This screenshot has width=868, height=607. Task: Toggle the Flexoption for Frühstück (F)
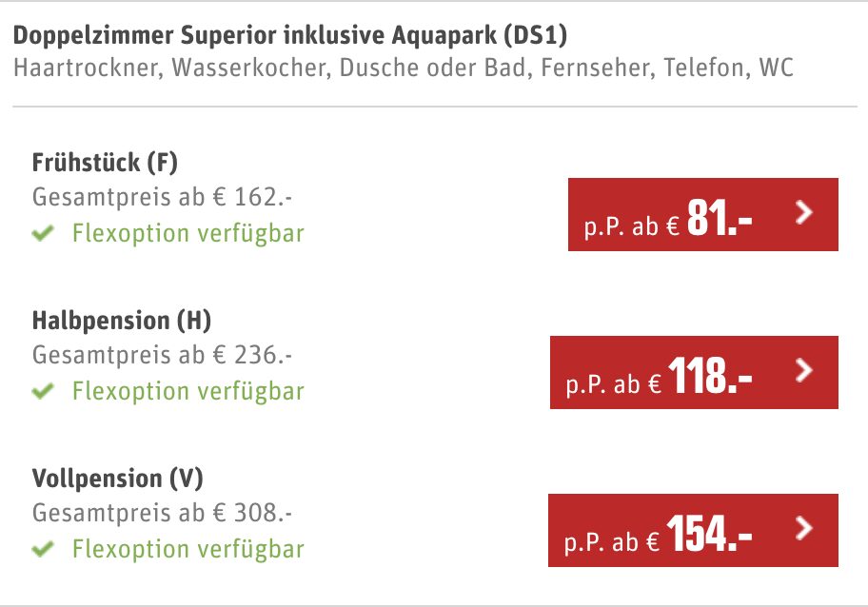tap(186, 232)
